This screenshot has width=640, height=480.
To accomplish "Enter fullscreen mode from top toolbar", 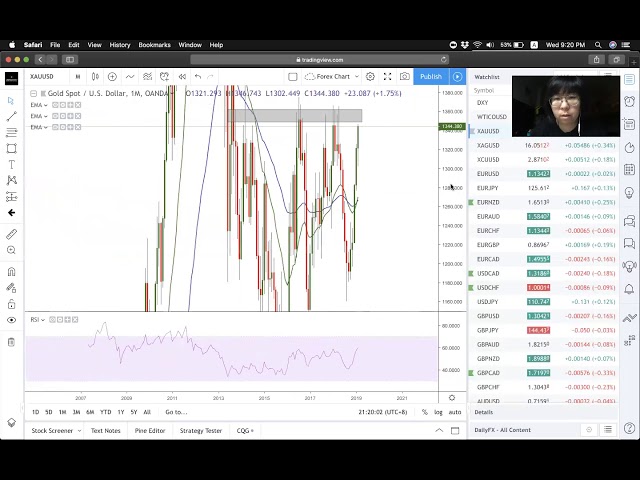I will click(387, 77).
